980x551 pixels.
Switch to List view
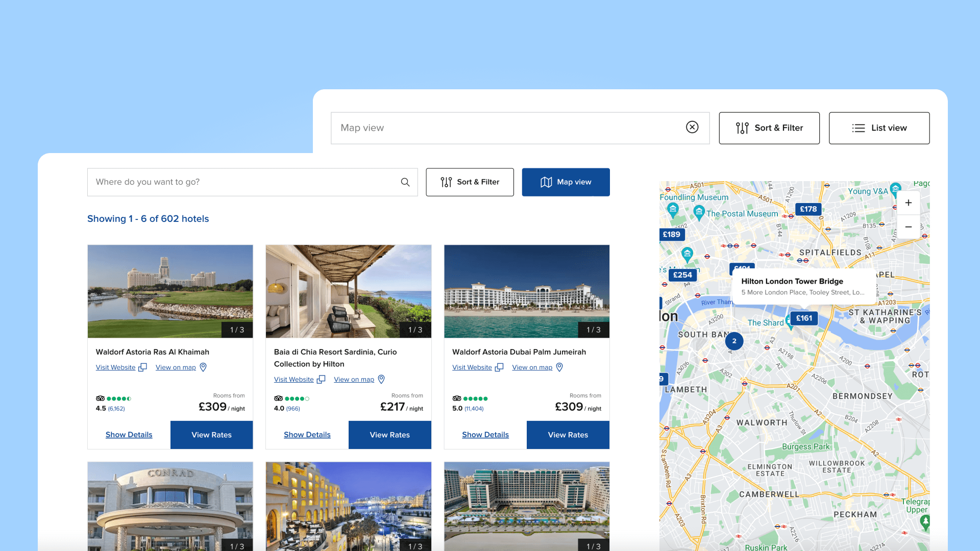tap(879, 128)
